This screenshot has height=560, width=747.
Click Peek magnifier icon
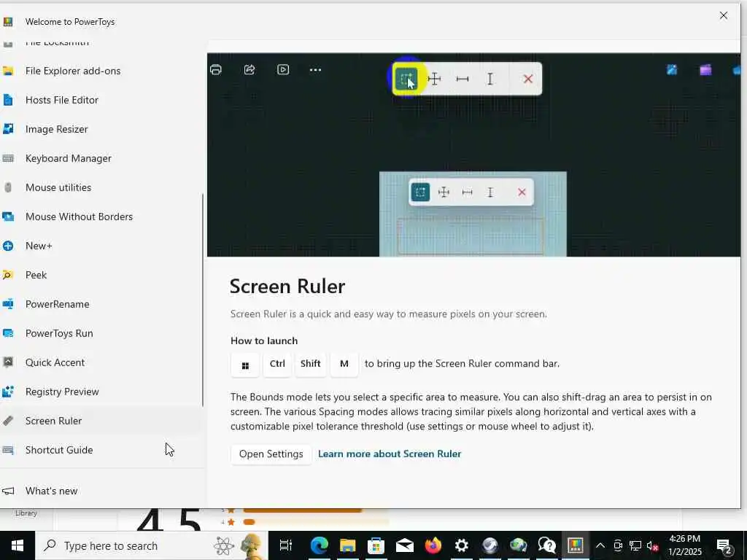[x=7, y=275]
